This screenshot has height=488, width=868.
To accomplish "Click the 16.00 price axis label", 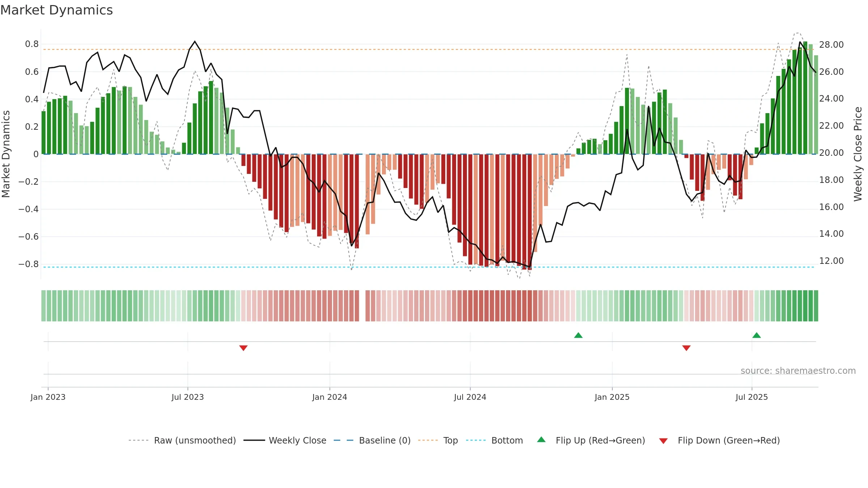I will (x=831, y=207).
